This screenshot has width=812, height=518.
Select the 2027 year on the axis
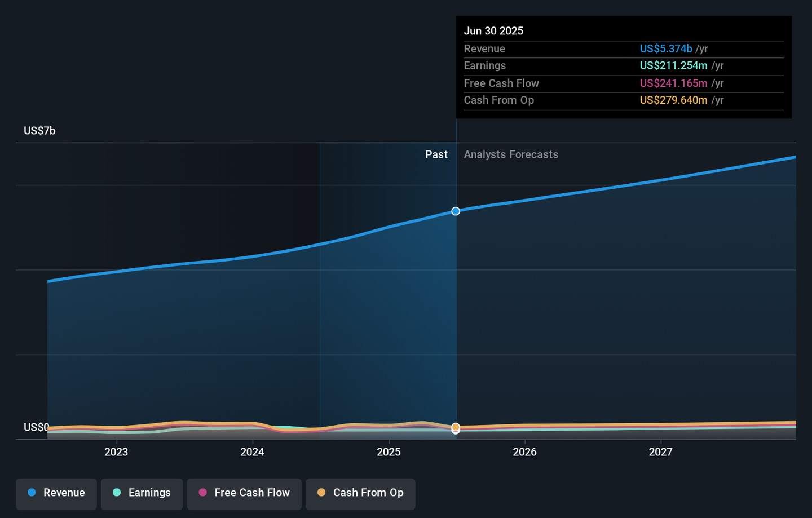coord(660,452)
